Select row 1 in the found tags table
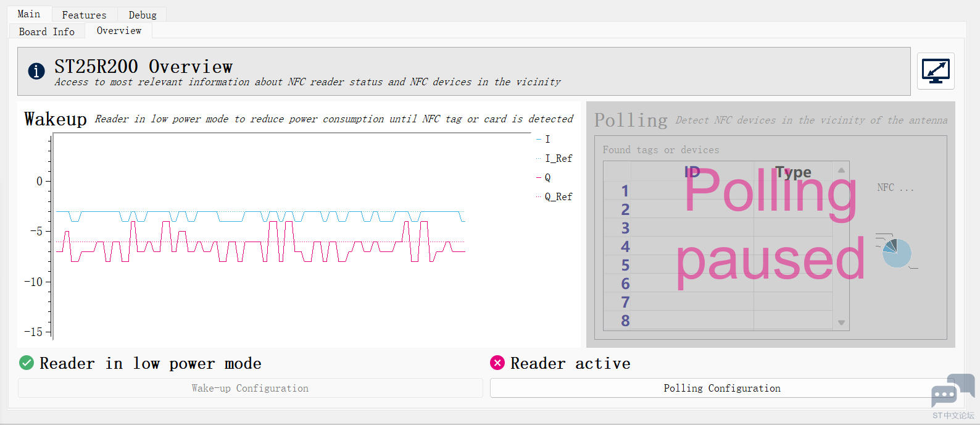 625,191
